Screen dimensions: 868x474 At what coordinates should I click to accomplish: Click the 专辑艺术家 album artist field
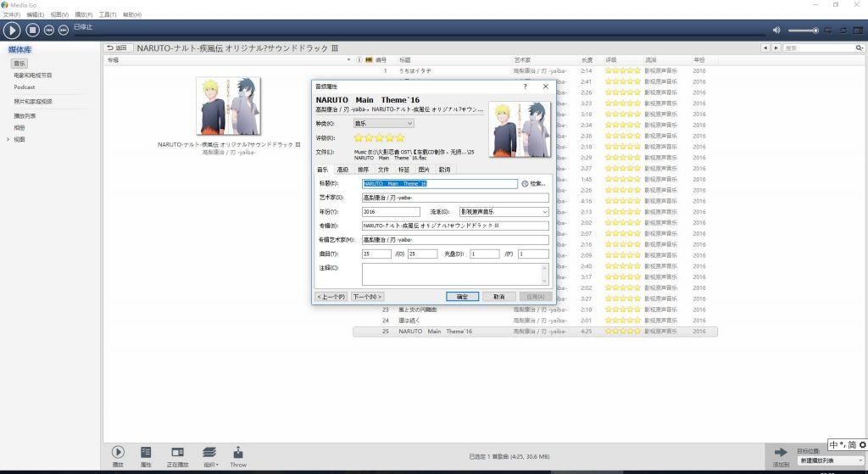pyautogui.click(x=455, y=240)
